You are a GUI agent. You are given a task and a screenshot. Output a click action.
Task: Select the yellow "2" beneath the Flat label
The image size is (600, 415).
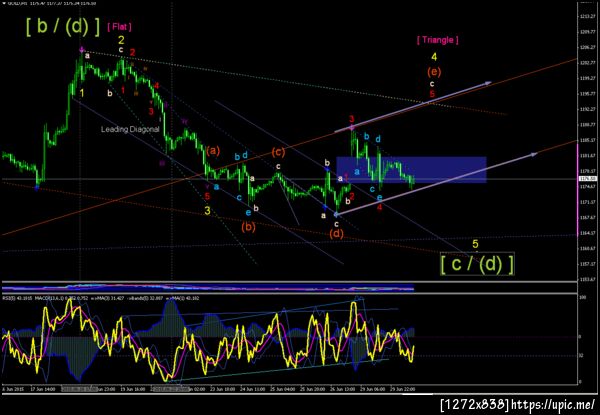click(x=121, y=40)
